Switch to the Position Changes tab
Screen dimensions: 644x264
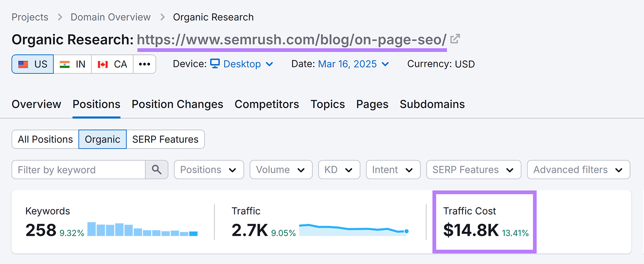[178, 104]
